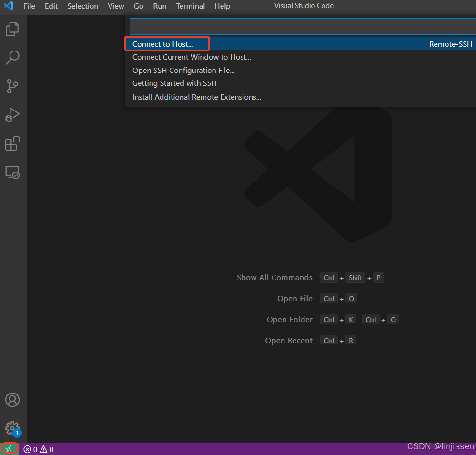This screenshot has width=476, height=455.
Task: Choose Open SSH Configuration File
Action: pos(183,70)
